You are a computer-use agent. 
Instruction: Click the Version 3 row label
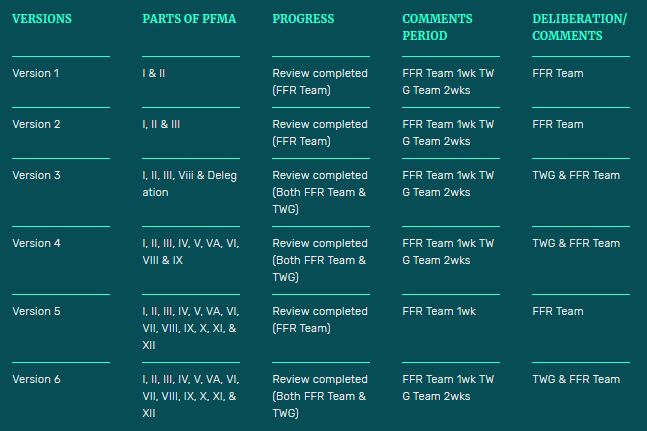[x=37, y=175]
